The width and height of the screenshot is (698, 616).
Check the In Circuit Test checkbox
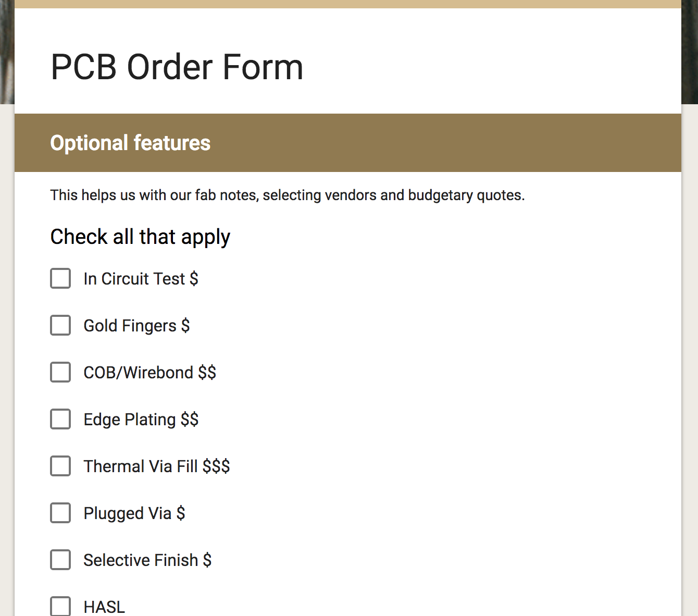[60, 278]
